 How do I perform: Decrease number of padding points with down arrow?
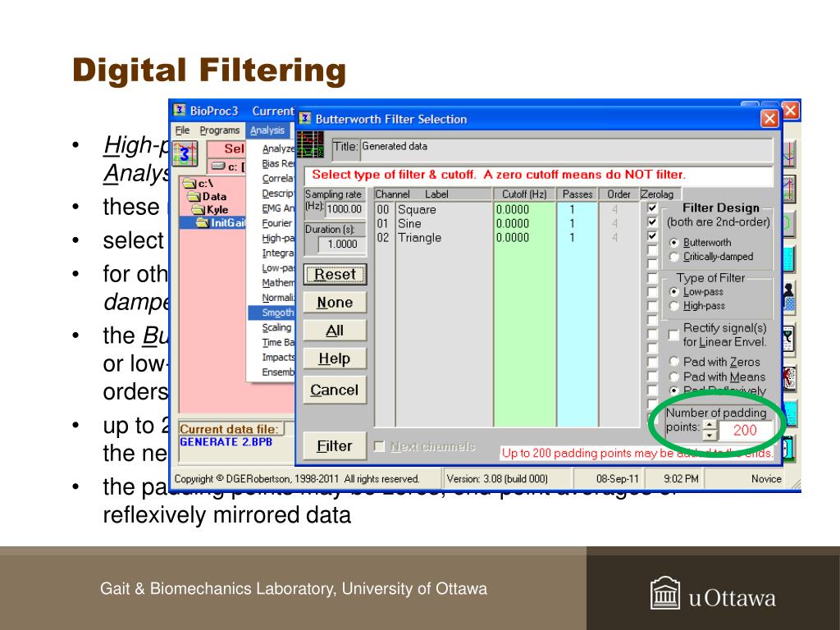point(710,435)
